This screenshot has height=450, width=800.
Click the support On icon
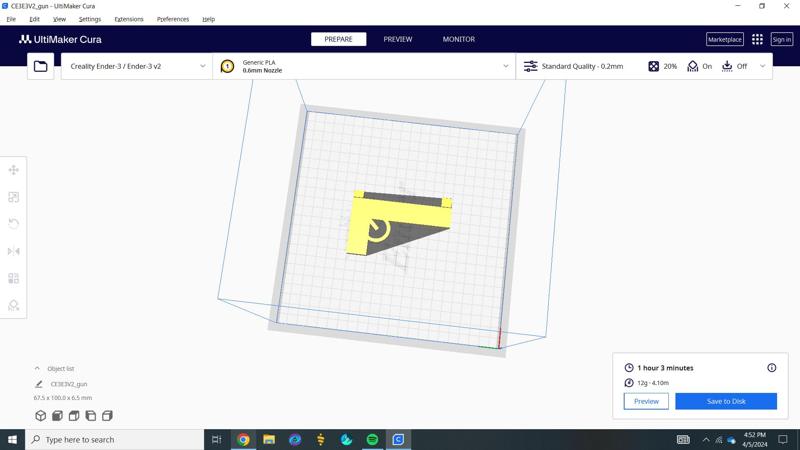click(x=692, y=66)
